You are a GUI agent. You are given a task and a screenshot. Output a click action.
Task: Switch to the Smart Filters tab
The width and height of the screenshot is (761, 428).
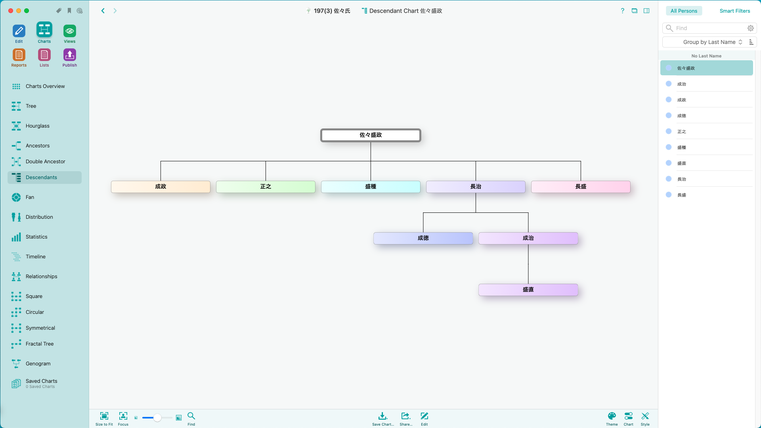click(734, 11)
